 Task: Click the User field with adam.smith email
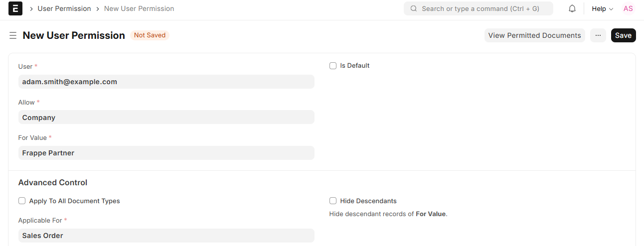(x=166, y=82)
